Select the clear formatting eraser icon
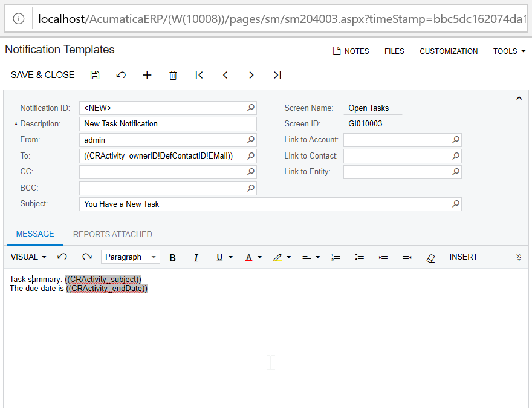The height and width of the screenshot is (409, 532). (430, 257)
